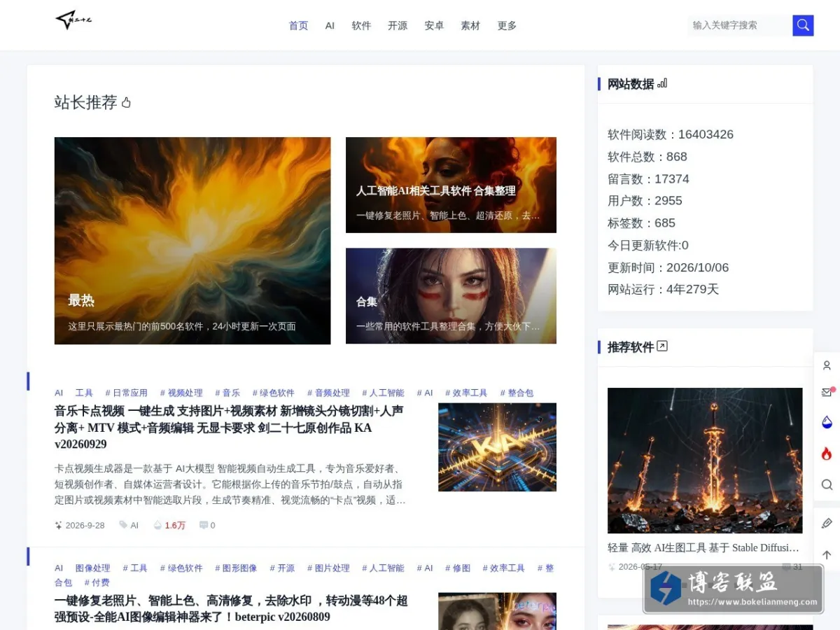Click the site logo in the header
The image size is (840, 630).
point(73,20)
